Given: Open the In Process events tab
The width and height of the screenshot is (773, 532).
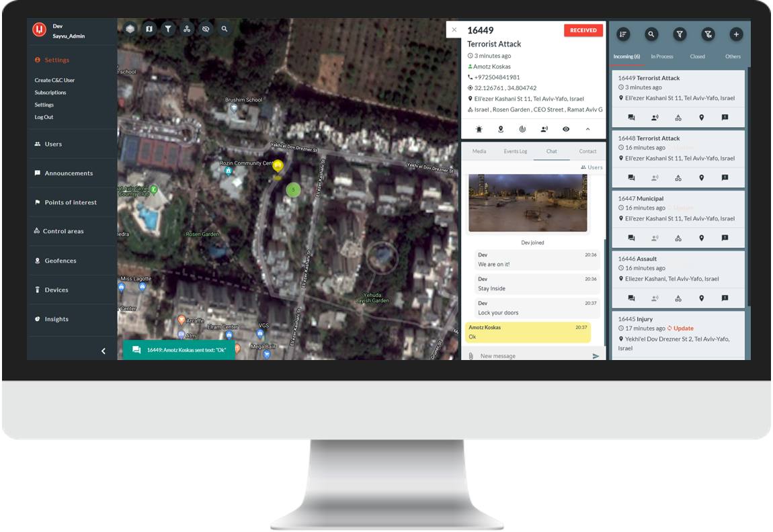Looking at the screenshot, I should [662, 56].
